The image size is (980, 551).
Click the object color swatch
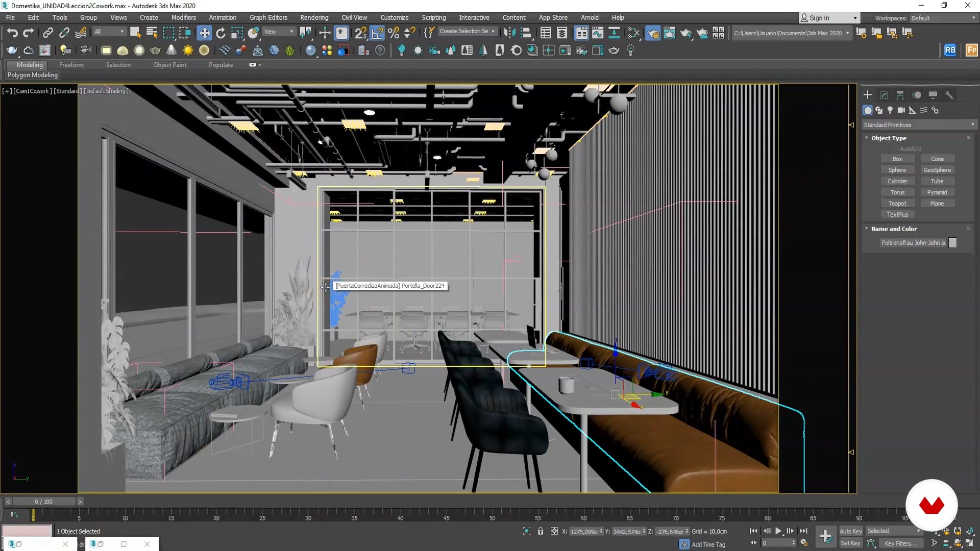pyautogui.click(x=952, y=243)
